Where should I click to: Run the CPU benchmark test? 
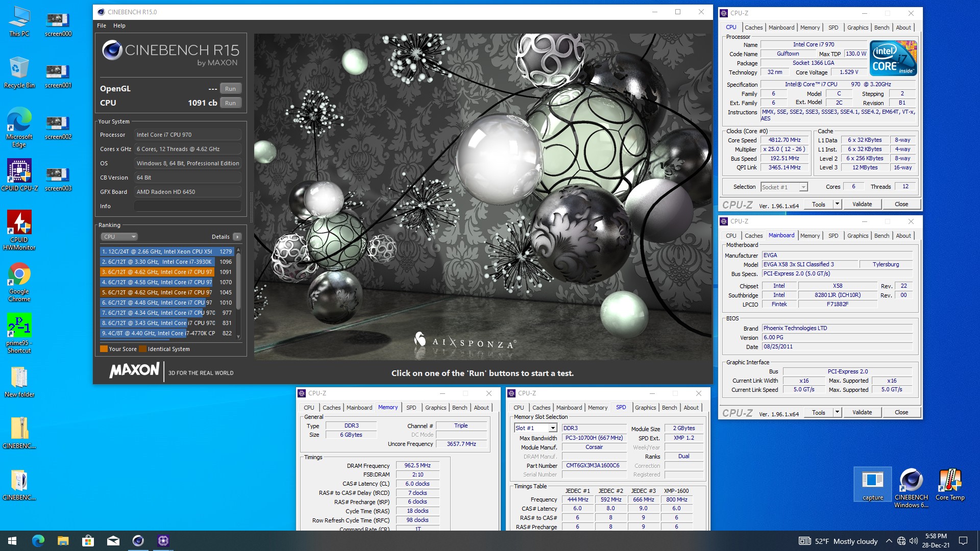pyautogui.click(x=230, y=103)
